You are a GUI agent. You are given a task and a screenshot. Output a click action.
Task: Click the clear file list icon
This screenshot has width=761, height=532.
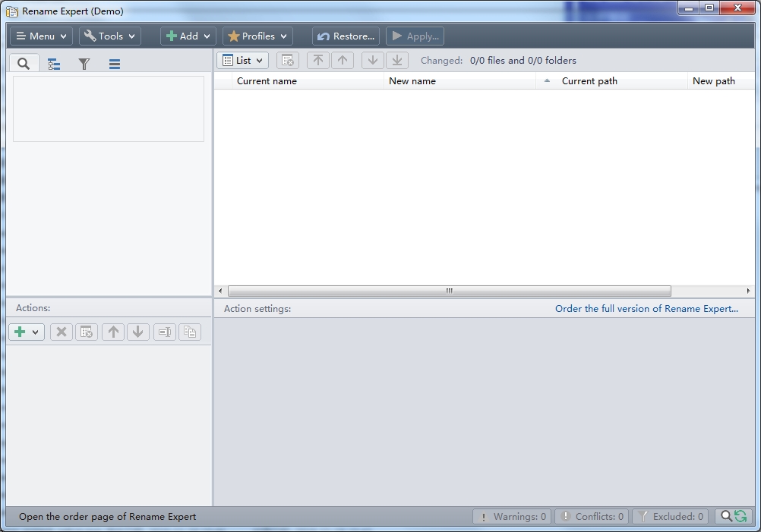tap(288, 61)
